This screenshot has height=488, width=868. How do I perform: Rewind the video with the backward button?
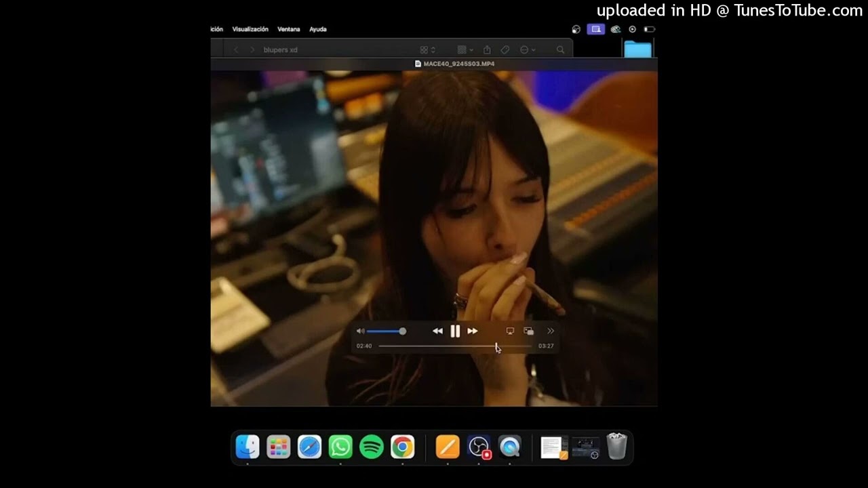coord(437,331)
